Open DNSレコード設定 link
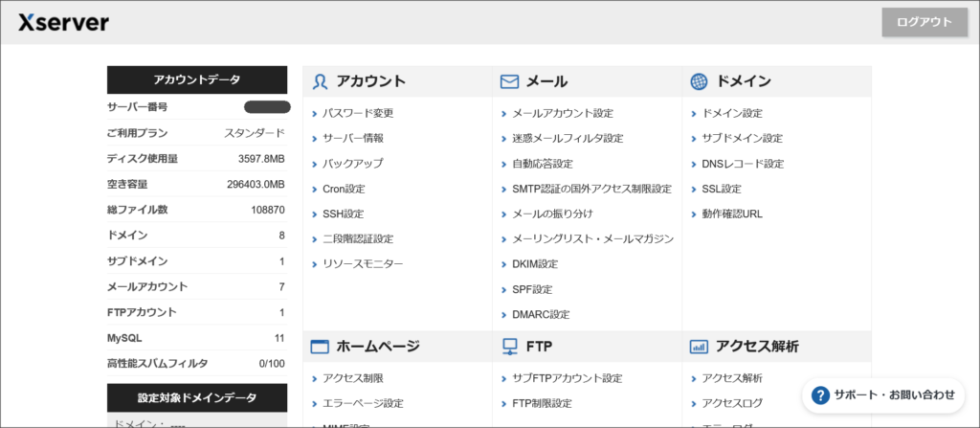This screenshot has width=980, height=428. pyautogui.click(x=743, y=164)
